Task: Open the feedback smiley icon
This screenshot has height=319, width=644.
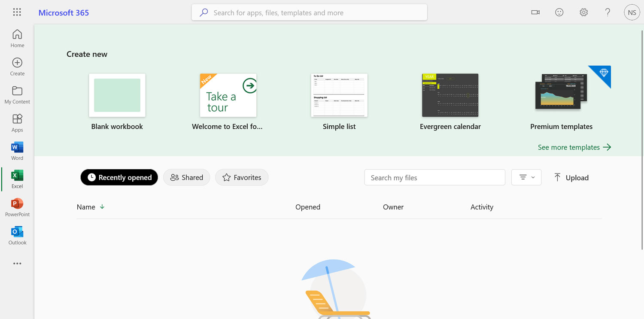Action: point(559,12)
